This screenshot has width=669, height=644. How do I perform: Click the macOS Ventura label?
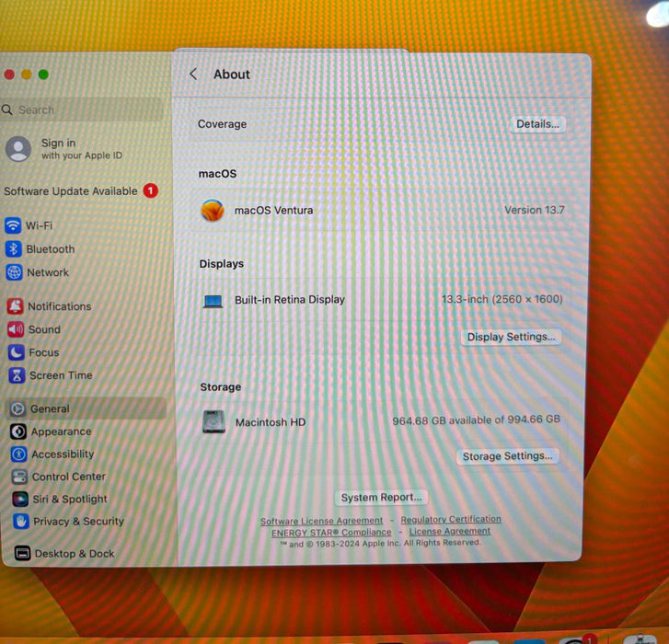[273, 211]
